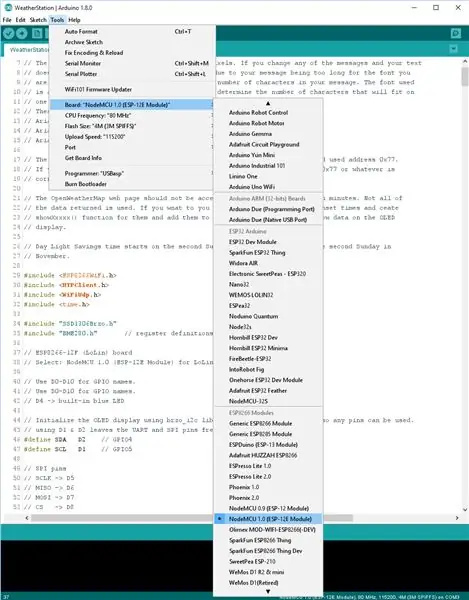Select NodeMCU 0.9 (ESP-12 Module) board

pos(268,508)
